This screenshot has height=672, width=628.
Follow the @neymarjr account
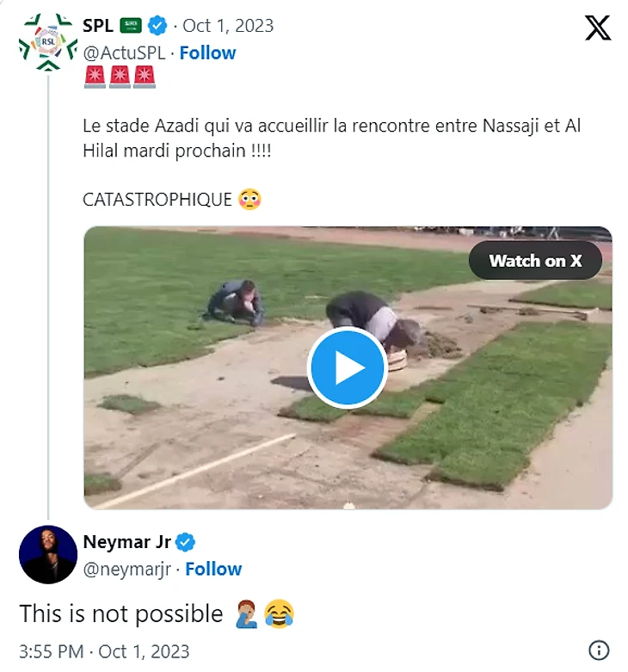213,569
